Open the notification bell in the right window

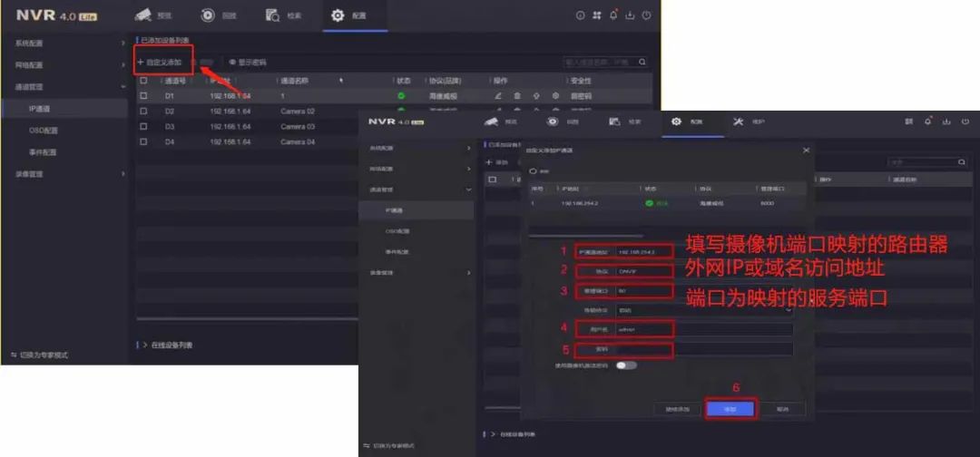[928, 121]
